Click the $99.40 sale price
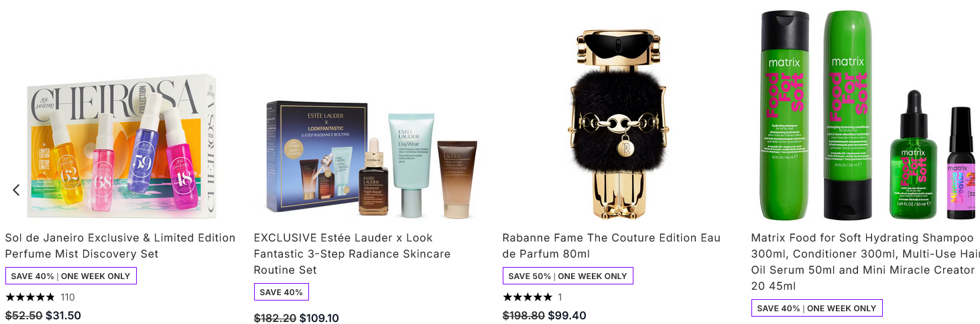Image resolution: width=980 pixels, height=324 pixels. pos(567,315)
